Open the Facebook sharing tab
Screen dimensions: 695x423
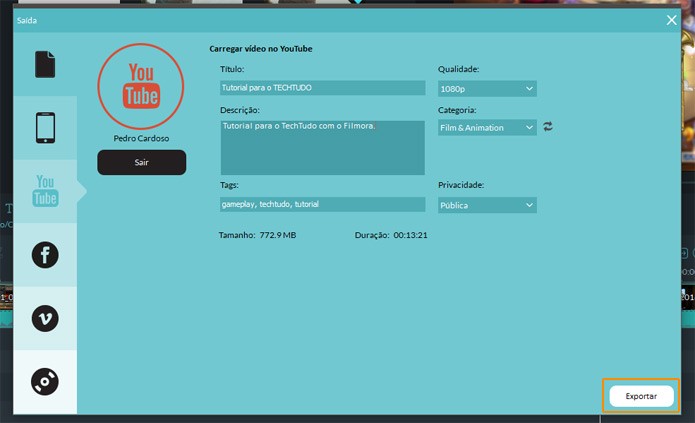tap(45, 255)
